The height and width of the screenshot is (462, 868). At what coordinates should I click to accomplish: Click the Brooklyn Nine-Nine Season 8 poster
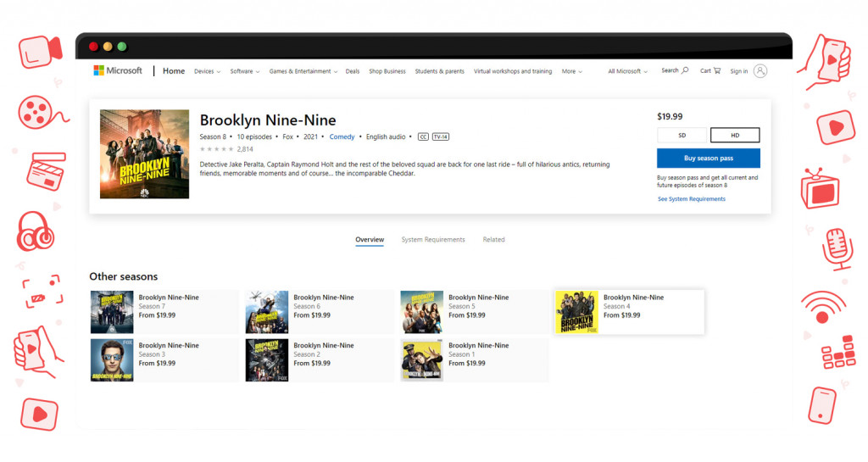[x=144, y=153]
